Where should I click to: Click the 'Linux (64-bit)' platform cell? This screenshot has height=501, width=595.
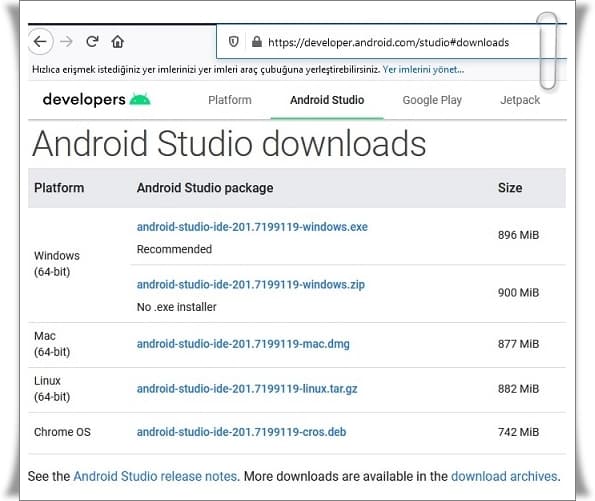(x=52, y=389)
